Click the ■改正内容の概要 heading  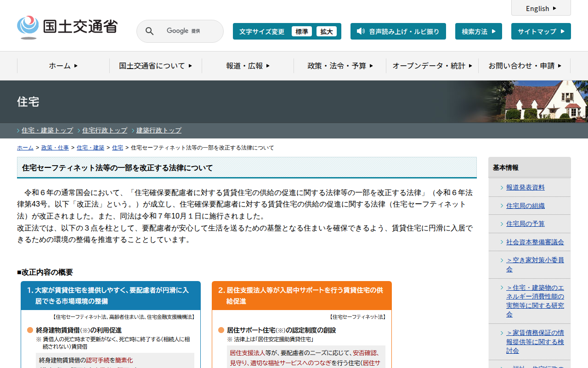45,272
